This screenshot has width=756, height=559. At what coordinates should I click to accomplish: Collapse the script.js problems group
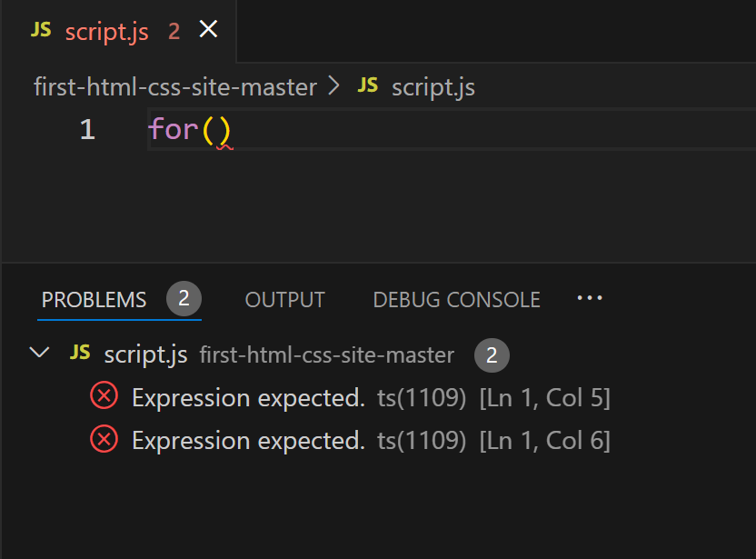click(40, 353)
